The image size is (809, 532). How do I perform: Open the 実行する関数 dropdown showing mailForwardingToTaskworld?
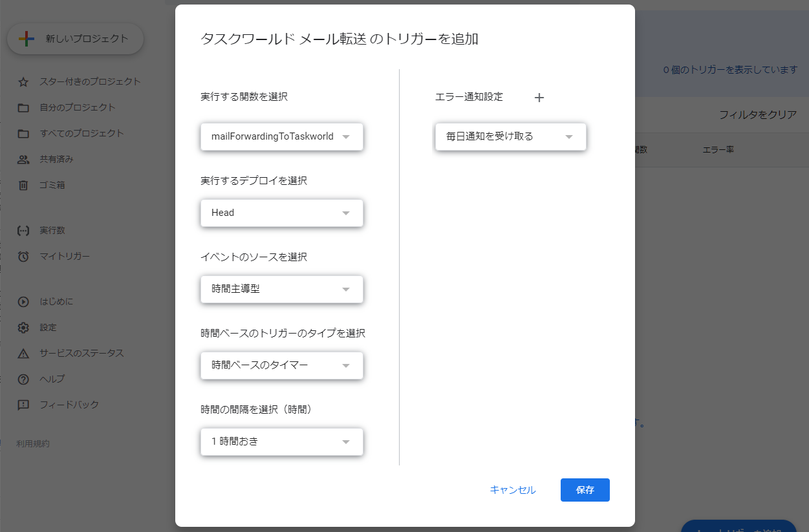(282, 137)
